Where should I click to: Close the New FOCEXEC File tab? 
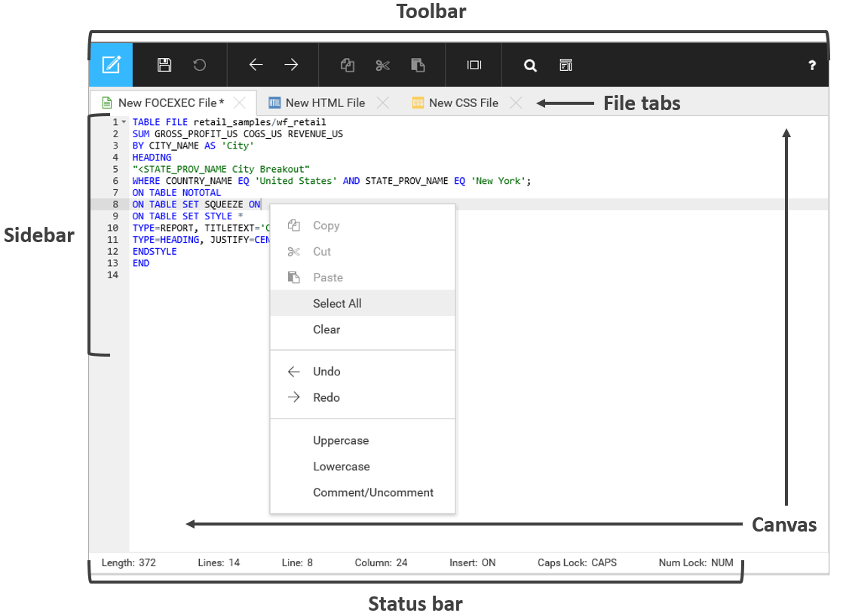click(239, 103)
